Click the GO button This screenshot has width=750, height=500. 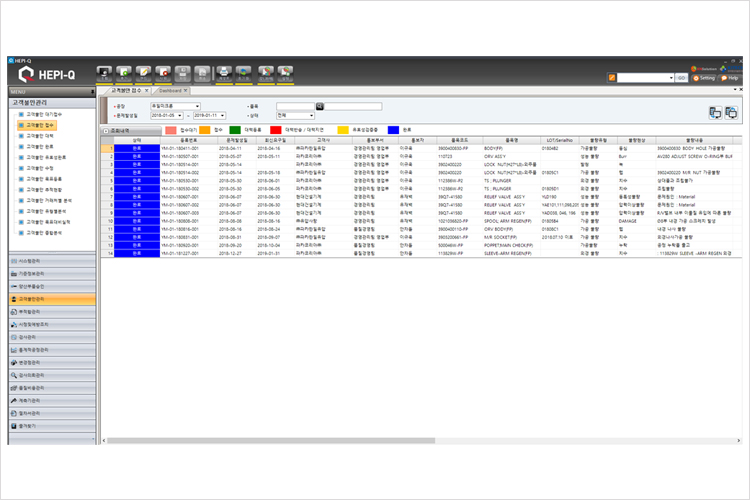coord(681,77)
